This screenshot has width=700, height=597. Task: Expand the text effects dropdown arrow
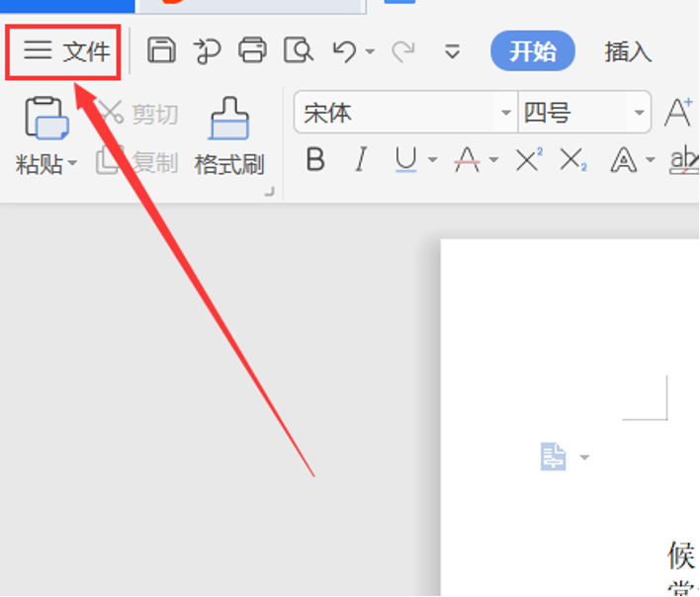pyautogui.click(x=651, y=159)
